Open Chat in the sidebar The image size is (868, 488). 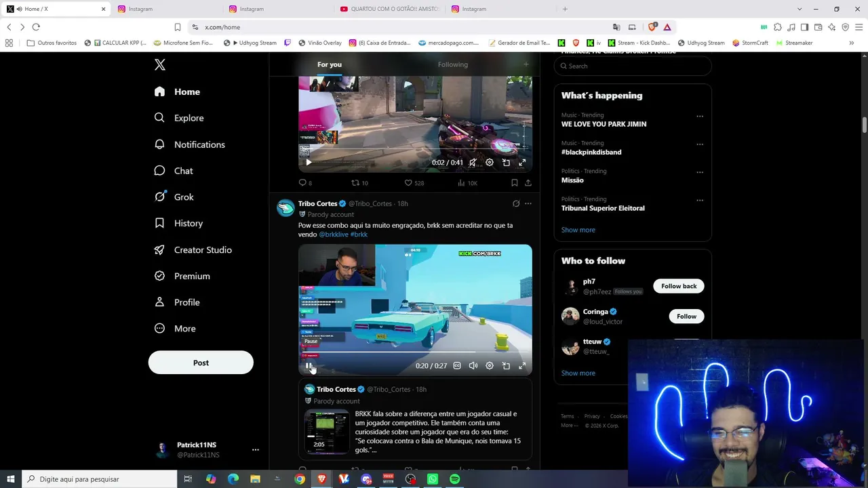pyautogui.click(x=174, y=171)
